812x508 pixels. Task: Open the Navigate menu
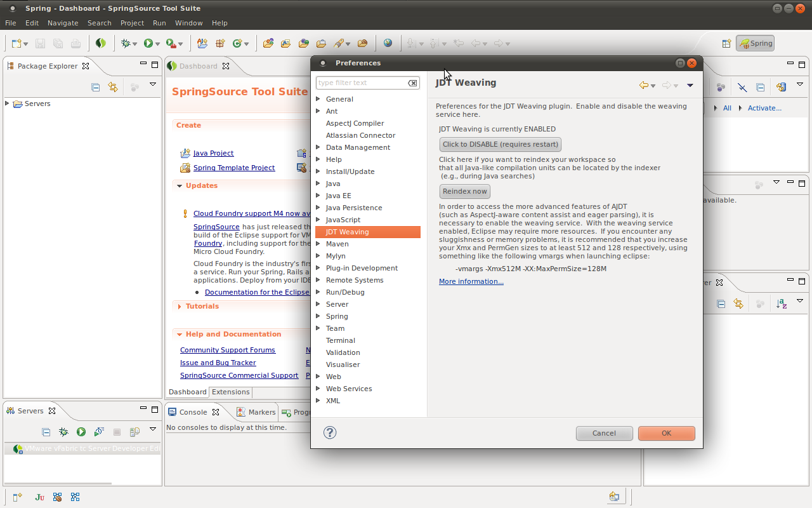coord(63,23)
